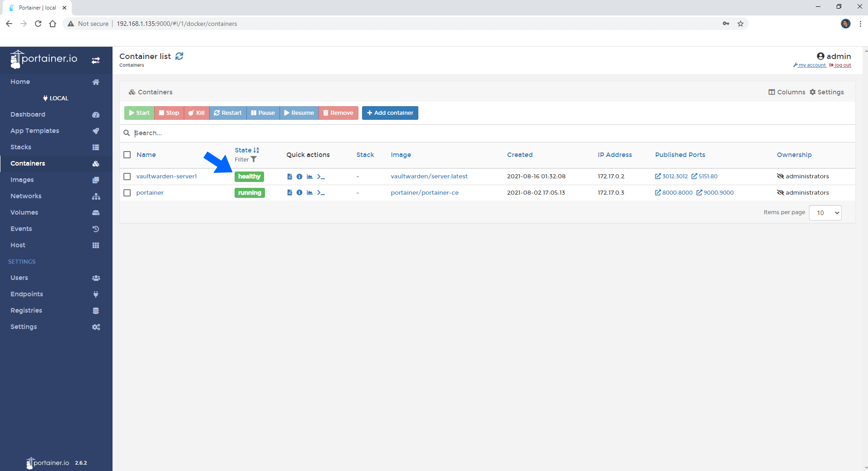Select the checkbox for vaultwarden-server1
This screenshot has width=868, height=471.
[x=127, y=177]
